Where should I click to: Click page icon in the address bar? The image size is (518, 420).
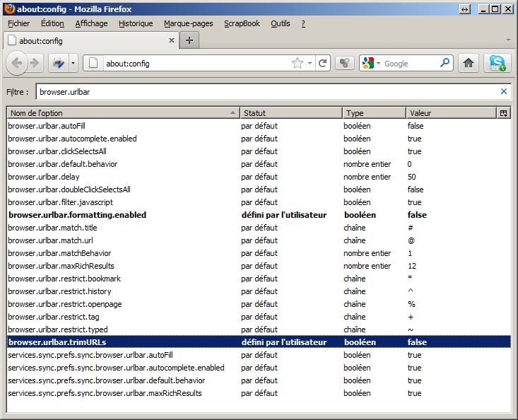click(x=93, y=63)
